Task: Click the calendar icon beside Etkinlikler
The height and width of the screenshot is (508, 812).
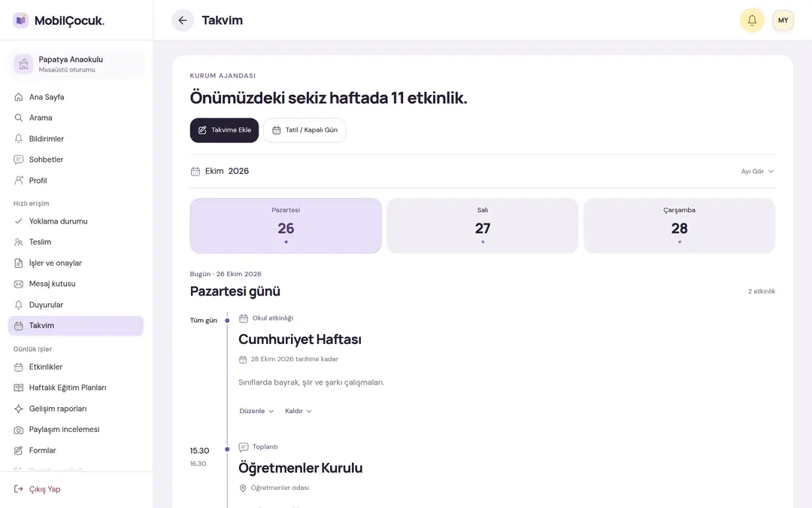Action: 19,367
